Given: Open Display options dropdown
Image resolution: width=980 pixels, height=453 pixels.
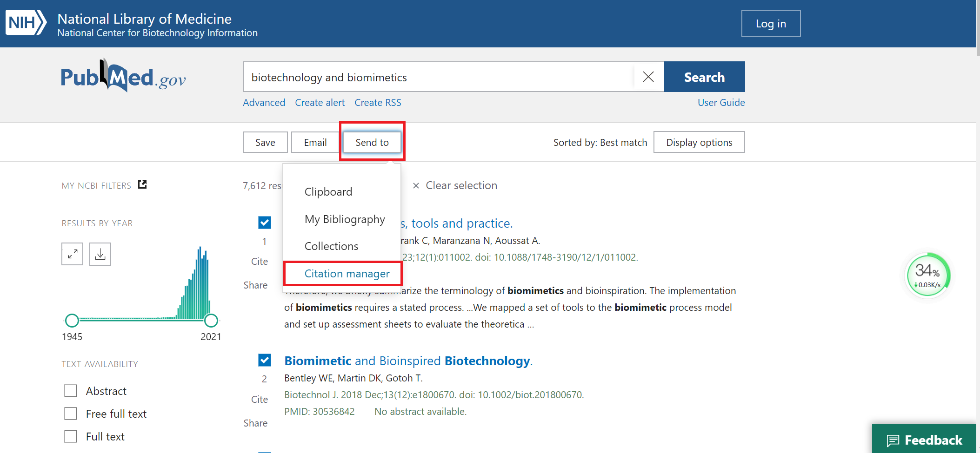Looking at the screenshot, I should [x=699, y=142].
